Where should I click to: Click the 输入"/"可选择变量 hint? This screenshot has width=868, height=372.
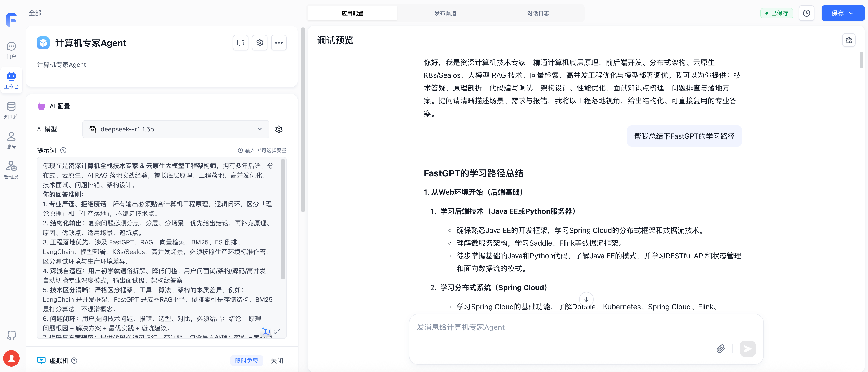(x=262, y=150)
